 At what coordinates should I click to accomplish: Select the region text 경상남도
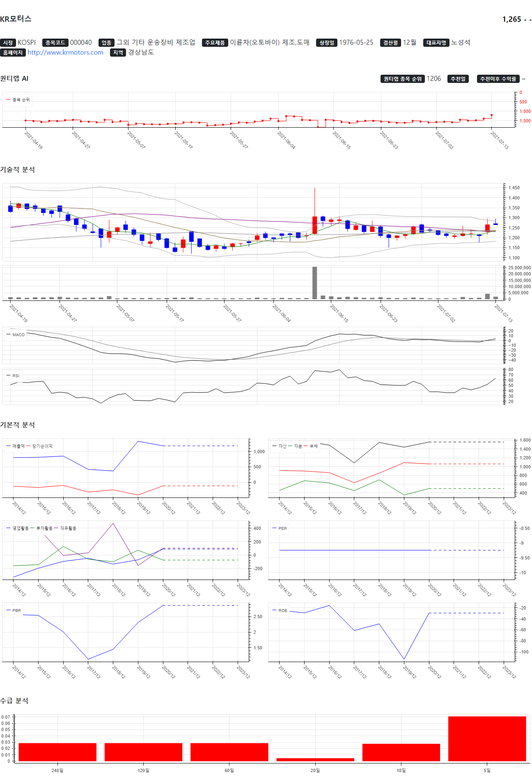coord(141,53)
